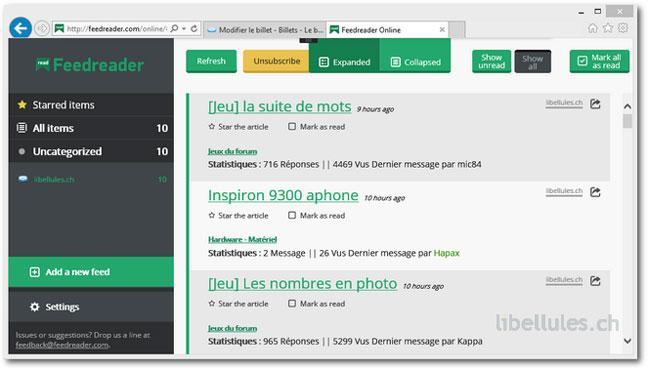Viewport: 648px width, 368px height.
Task: Go back with browser back arrow
Action: coord(21,28)
